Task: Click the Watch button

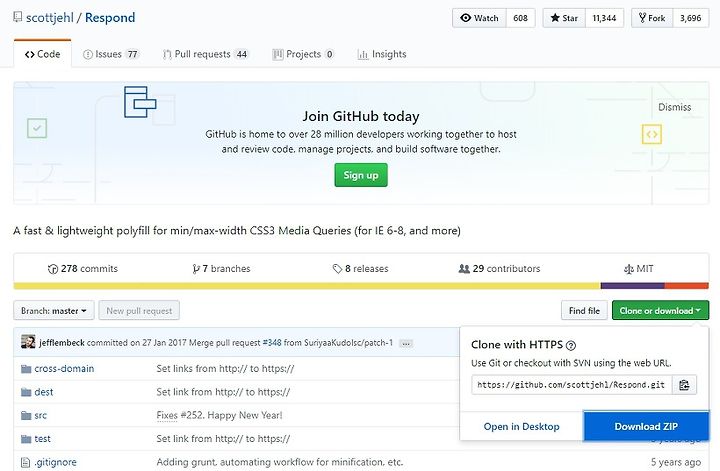Action: (479, 18)
